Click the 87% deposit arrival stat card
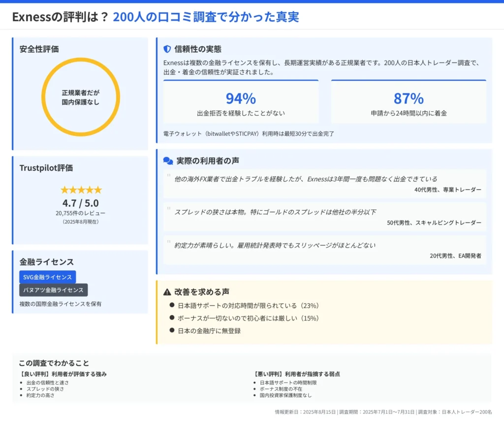This screenshot has width=504, height=421. click(x=409, y=101)
